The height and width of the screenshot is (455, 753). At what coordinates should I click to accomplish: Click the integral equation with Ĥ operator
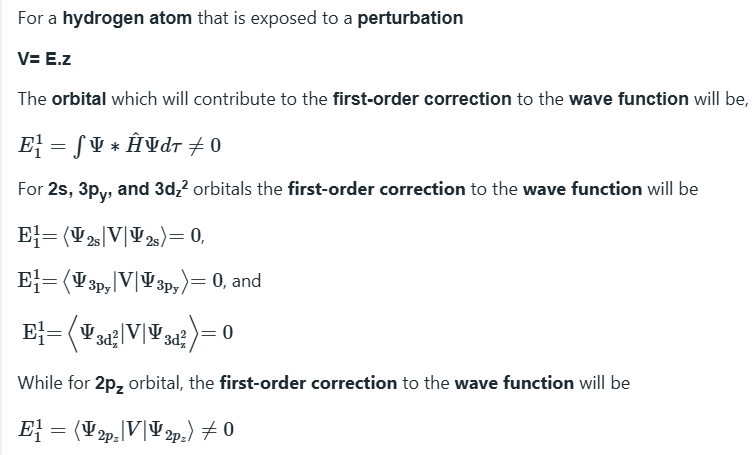pyautogui.click(x=119, y=146)
